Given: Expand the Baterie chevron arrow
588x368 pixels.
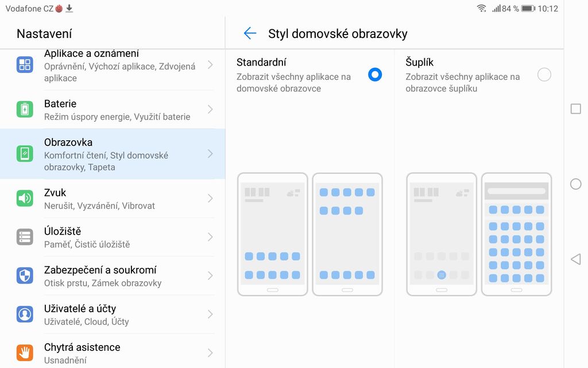Looking at the screenshot, I should pos(210,109).
